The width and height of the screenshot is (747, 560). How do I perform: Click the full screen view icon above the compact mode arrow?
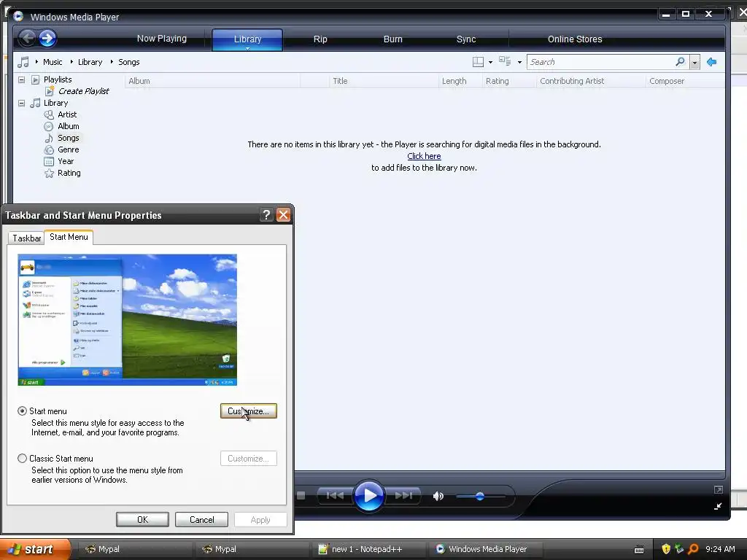click(719, 489)
